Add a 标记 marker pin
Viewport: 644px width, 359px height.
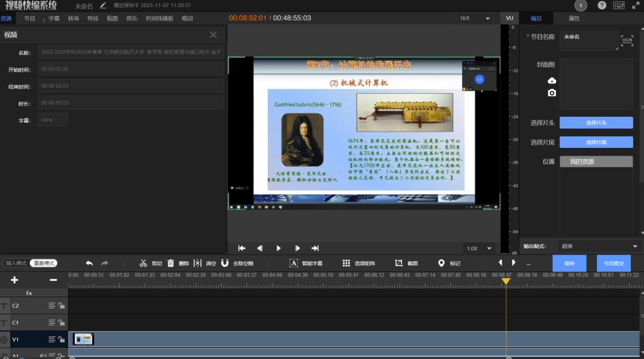point(449,263)
